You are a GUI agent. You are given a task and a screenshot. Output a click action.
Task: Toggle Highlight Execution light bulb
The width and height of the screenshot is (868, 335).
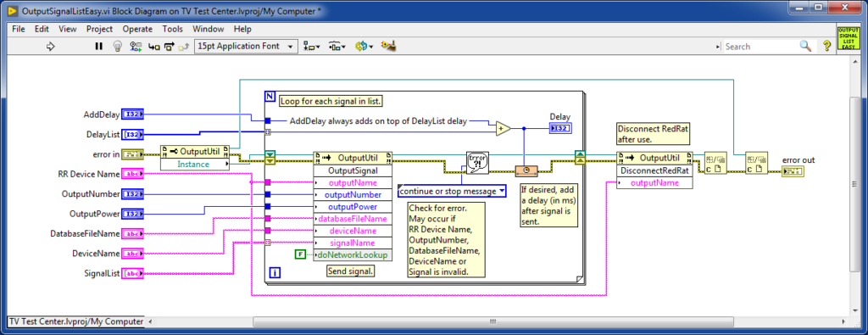pyautogui.click(x=117, y=47)
